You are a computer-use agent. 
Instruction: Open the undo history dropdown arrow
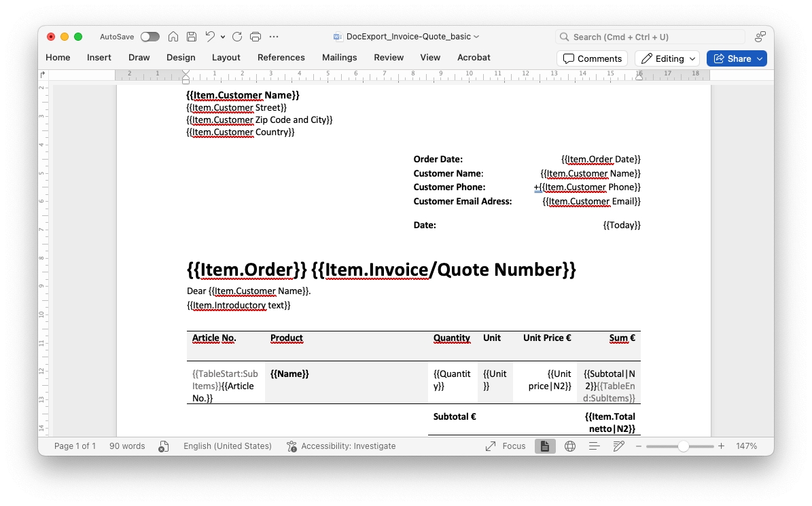(223, 37)
